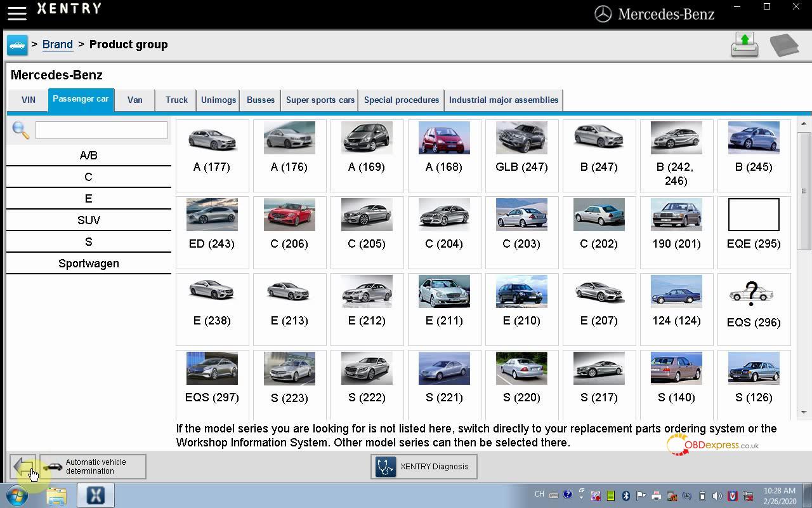Click Automatic vehicle determination button
The image size is (812, 508).
[93, 467]
